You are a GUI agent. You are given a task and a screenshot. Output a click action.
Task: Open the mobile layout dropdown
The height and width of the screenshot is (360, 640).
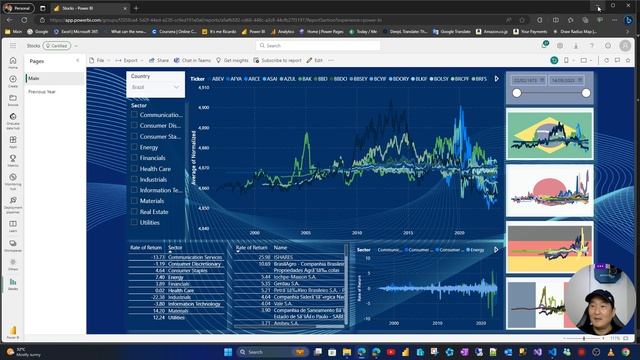(568, 60)
